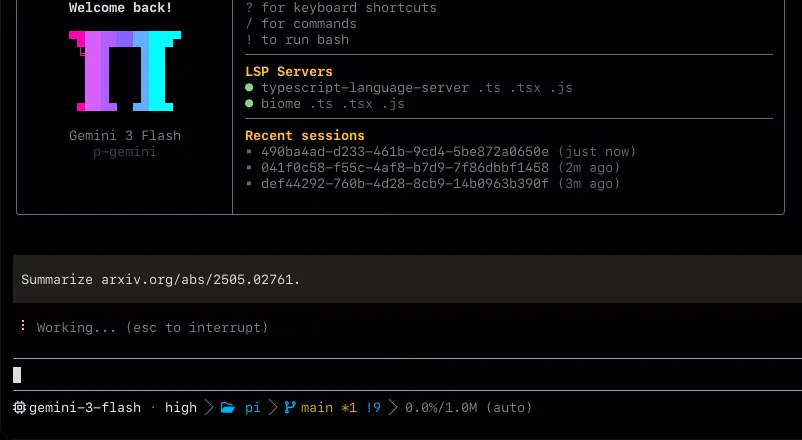This screenshot has width=802, height=440.
Task: Click green status dot for typescript-language-server
Action: 249,87
